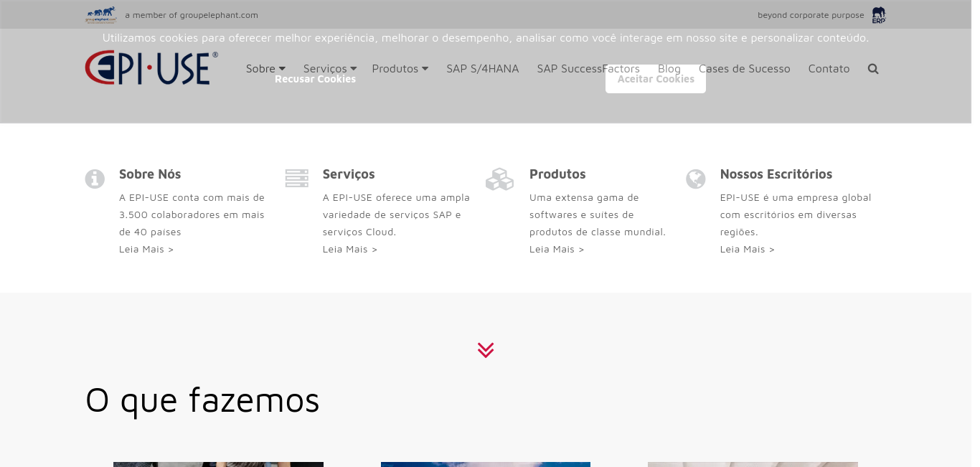The width and height of the screenshot is (980, 467).
Task: Open the Sobre Nós heading link
Action: pyautogui.click(x=150, y=174)
